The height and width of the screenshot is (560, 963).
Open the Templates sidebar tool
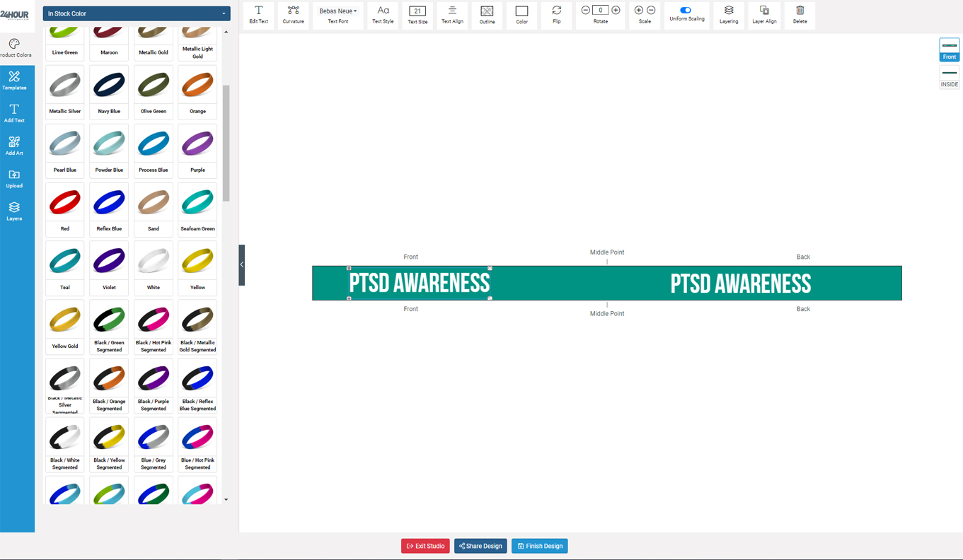(x=14, y=81)
